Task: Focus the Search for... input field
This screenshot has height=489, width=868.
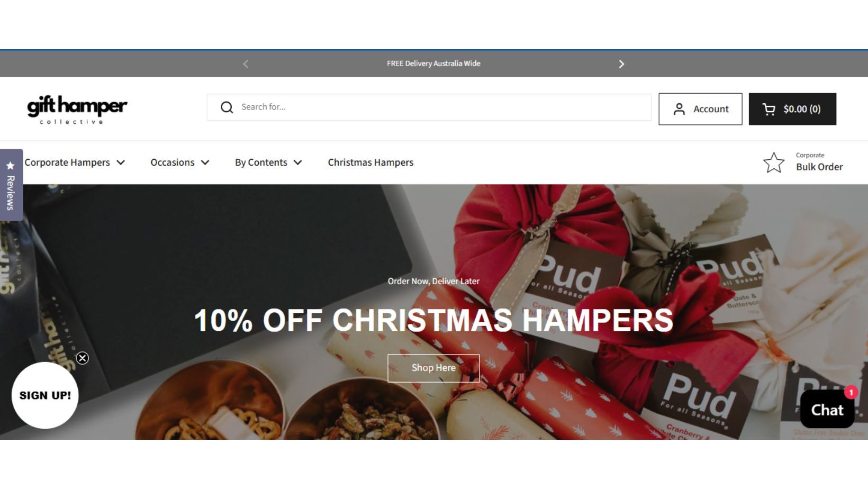Action: pos(429,107)
